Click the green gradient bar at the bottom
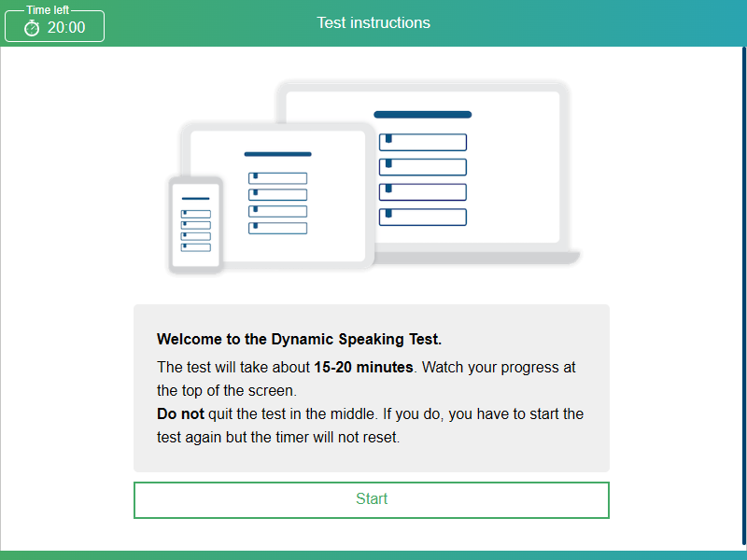The width and height of the screenshot is (747, 560). point(373,554)
